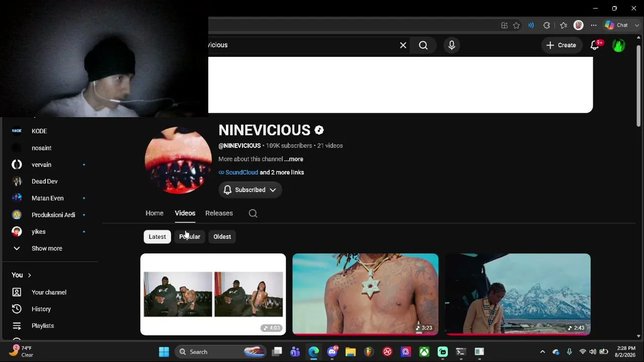Expand channel description via ...more
The image size is (644, 362).
coord(294,159)
